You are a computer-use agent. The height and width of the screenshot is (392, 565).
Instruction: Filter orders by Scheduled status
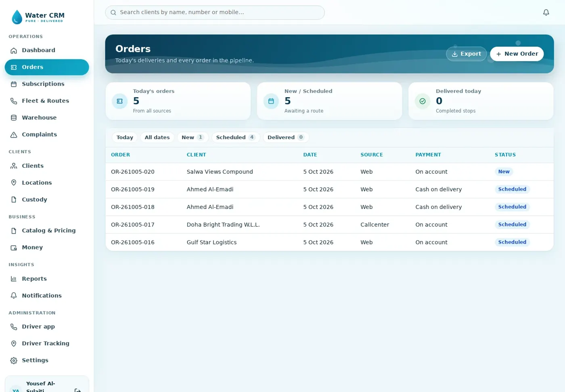click(236, 138)
